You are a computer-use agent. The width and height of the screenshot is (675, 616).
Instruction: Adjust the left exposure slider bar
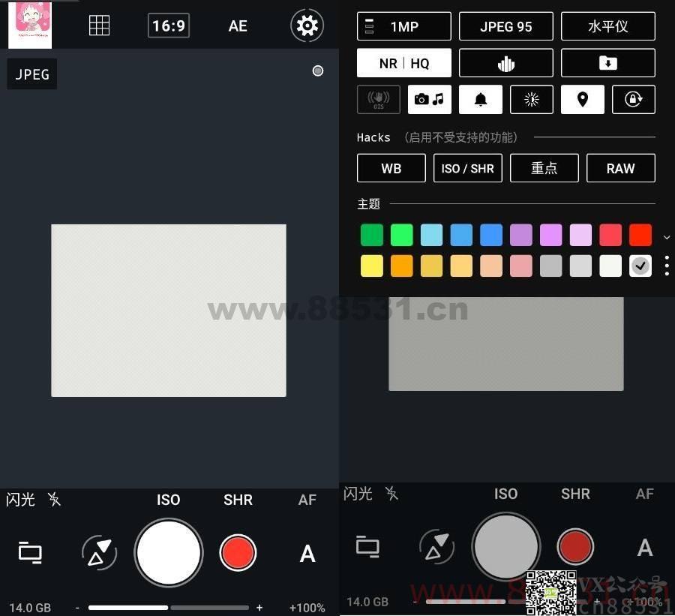(168, 608)
